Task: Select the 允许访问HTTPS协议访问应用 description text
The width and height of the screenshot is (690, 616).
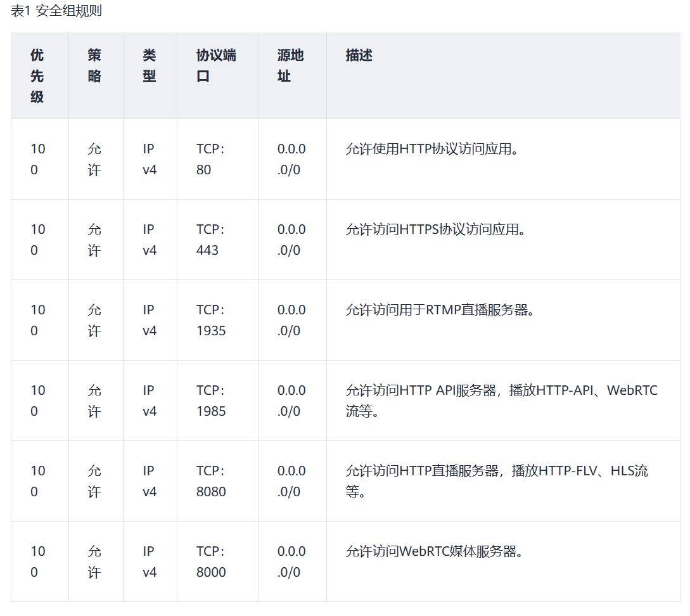Action: point(436,229)
